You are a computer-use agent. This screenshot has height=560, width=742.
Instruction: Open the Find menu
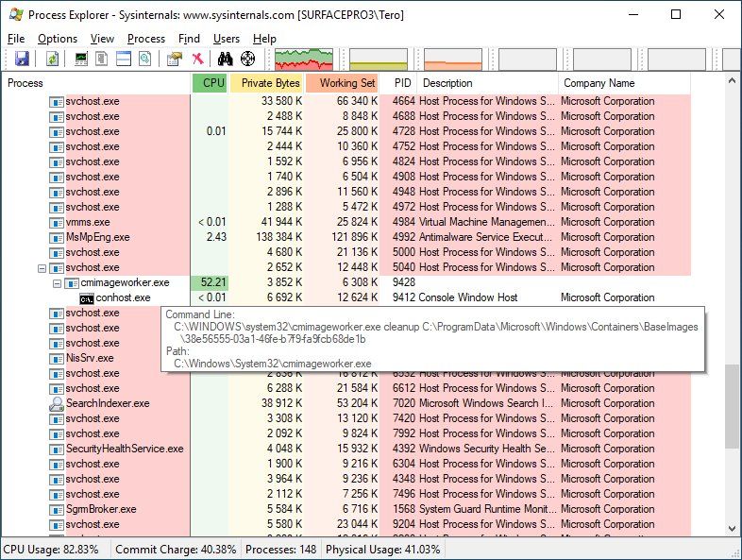click(189, 39)
